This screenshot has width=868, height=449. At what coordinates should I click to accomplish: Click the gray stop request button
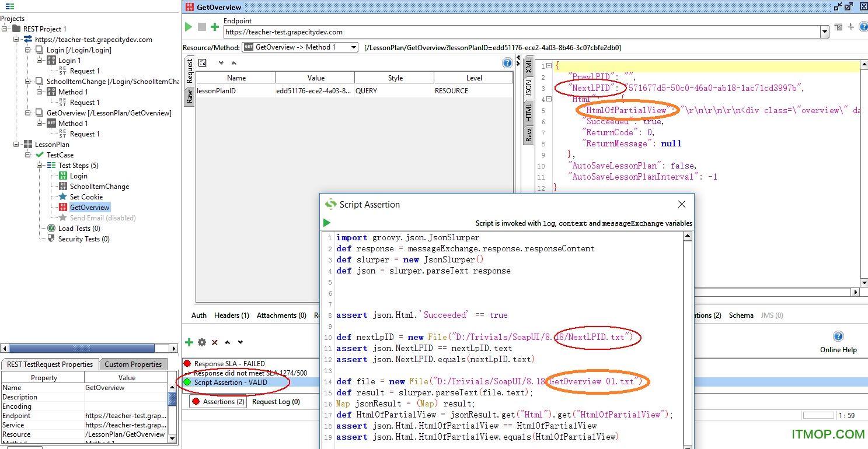tap(201, 27)
